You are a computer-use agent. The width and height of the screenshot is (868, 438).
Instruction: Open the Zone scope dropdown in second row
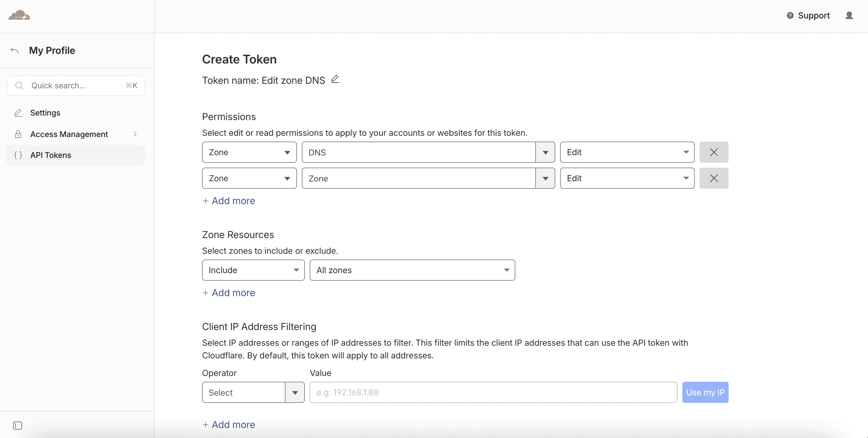click(x=249, y=178)
